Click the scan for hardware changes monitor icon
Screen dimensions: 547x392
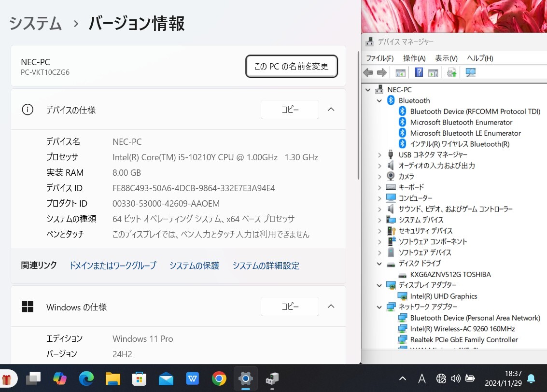[470, 72]
